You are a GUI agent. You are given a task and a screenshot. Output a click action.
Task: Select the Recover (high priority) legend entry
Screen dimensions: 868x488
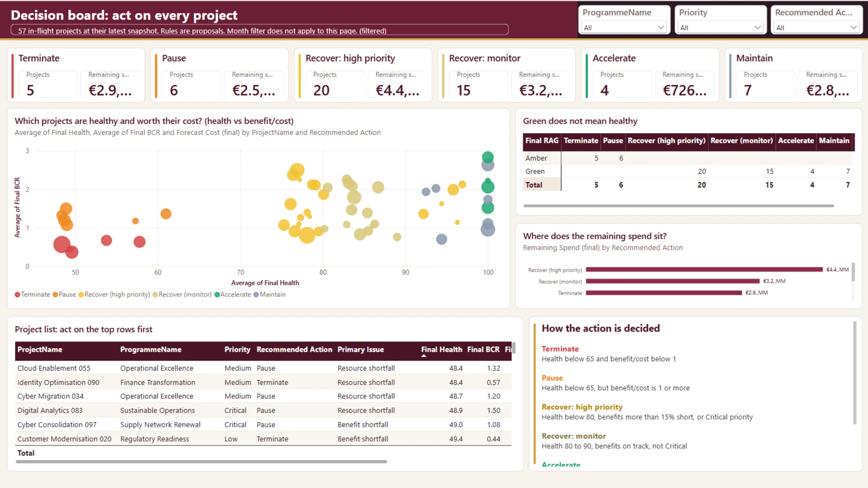(114, 295)
